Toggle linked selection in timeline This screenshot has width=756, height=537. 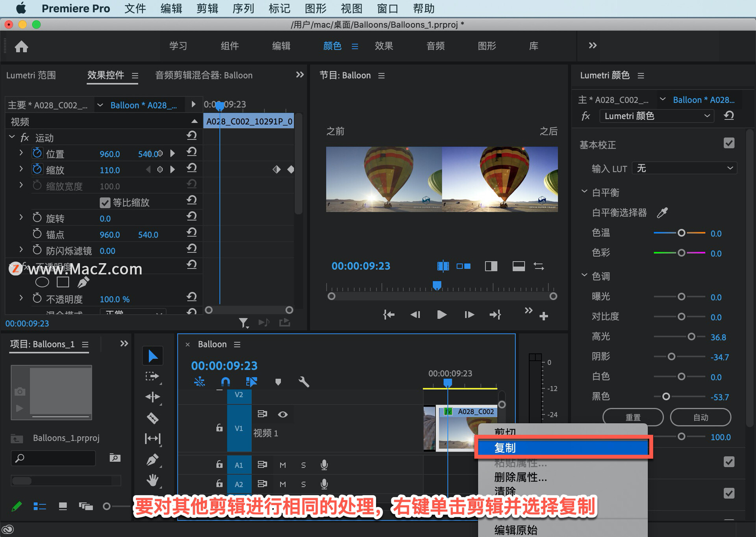(251, 381)
